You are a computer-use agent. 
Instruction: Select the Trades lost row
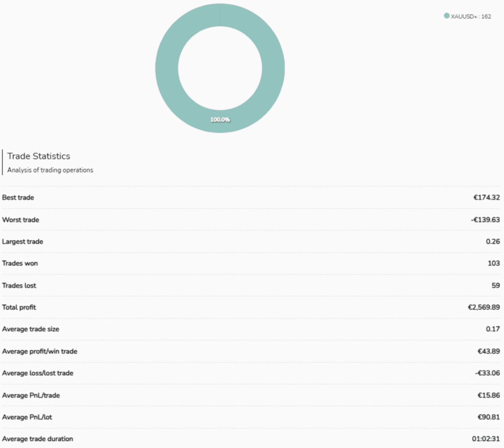click(252, 285)
